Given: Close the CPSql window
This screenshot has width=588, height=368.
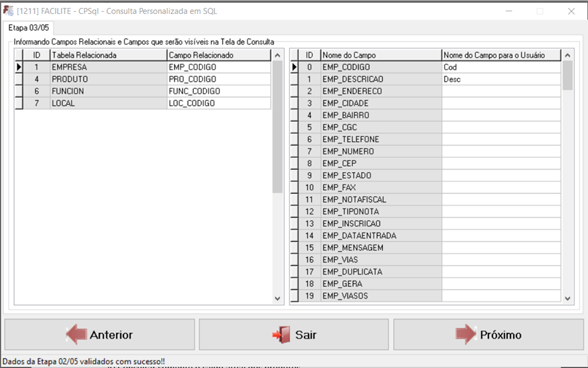Looking at the screenshot, I should pyautogui.click(x=571, y=11).
